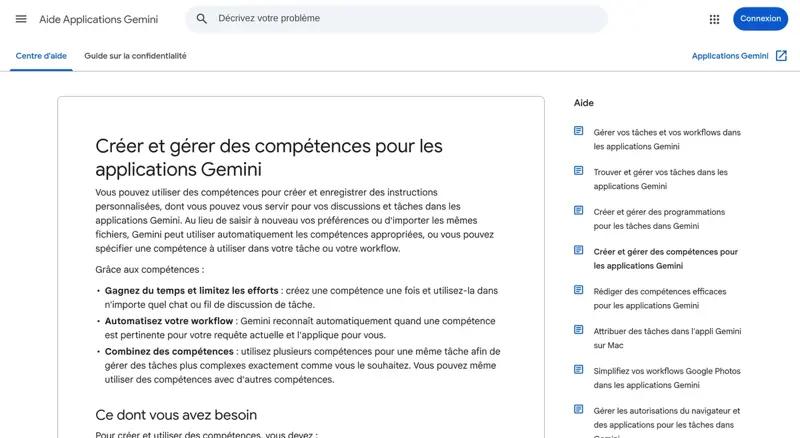
Task: Open Attribuer des tâches dans l'appli Gemini article
Action: pyautogui.click(x=667, y=338)
